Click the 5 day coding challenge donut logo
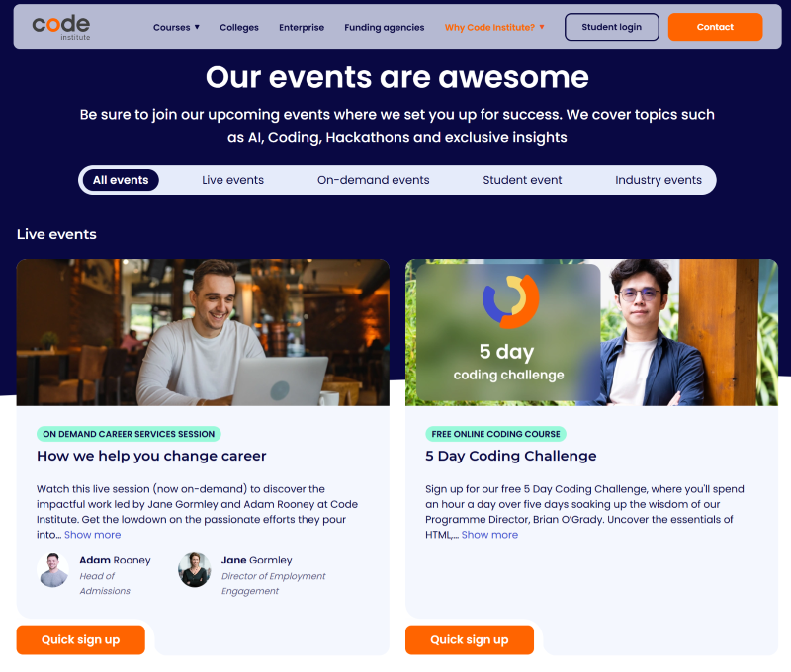This screenshot has width=791, height=672. (x=510, y=301)
